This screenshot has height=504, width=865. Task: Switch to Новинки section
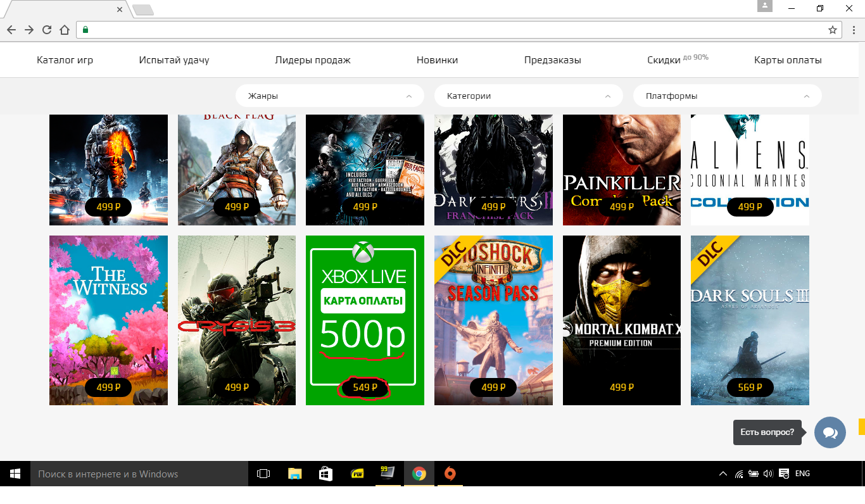tap(437, 60)
